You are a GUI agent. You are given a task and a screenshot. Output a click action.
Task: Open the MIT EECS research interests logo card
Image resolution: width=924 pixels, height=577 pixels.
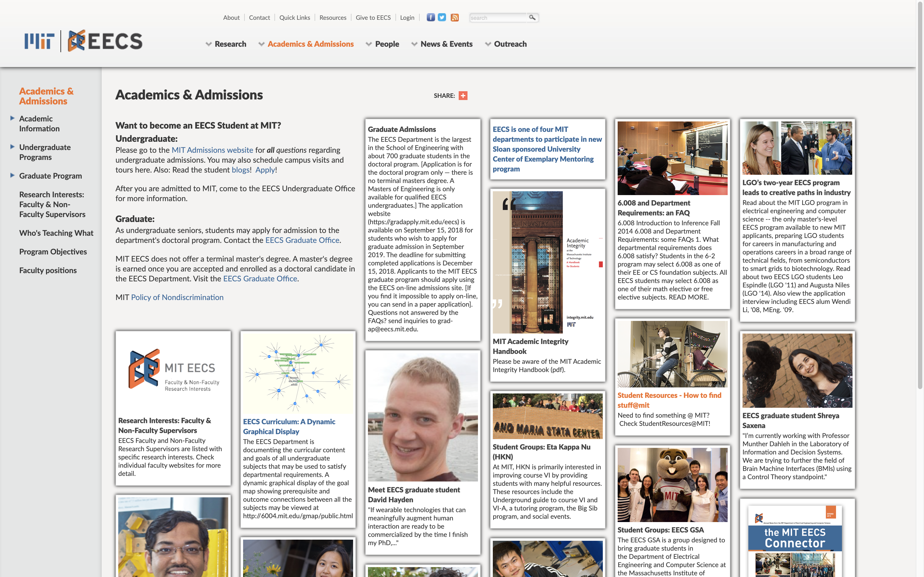(x=173, y=370)
